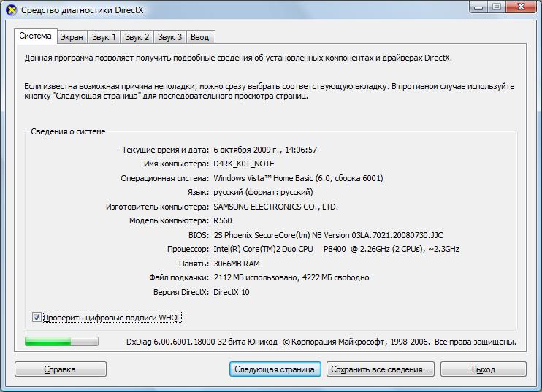Open the Звук 1 tab

click(104, 37)
